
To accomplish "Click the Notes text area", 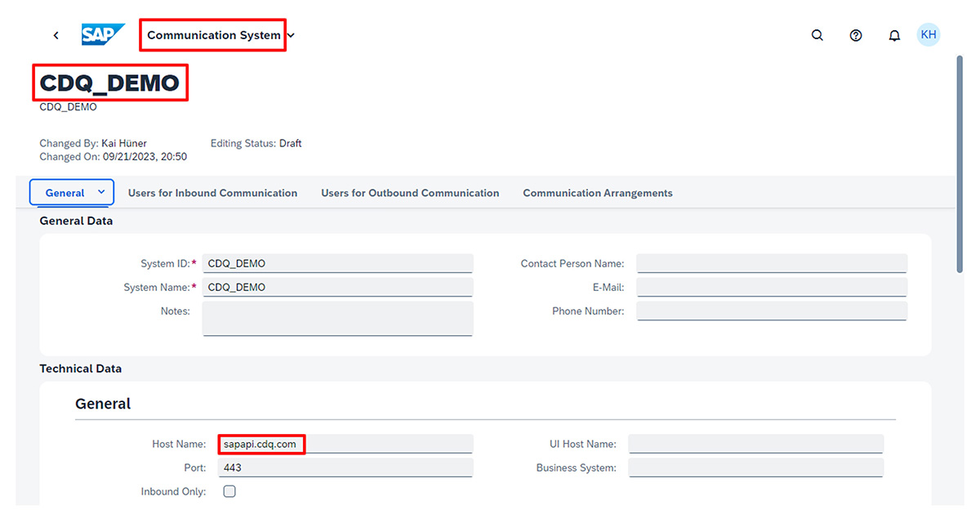I will 337,318.
